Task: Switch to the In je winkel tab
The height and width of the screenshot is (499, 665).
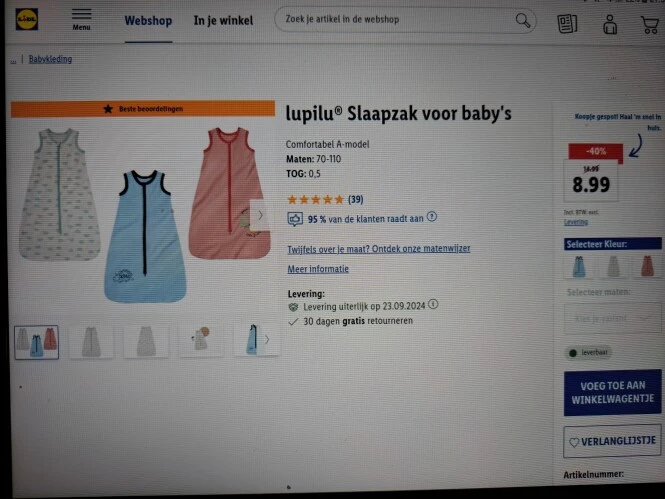Action: coord(223,20)
